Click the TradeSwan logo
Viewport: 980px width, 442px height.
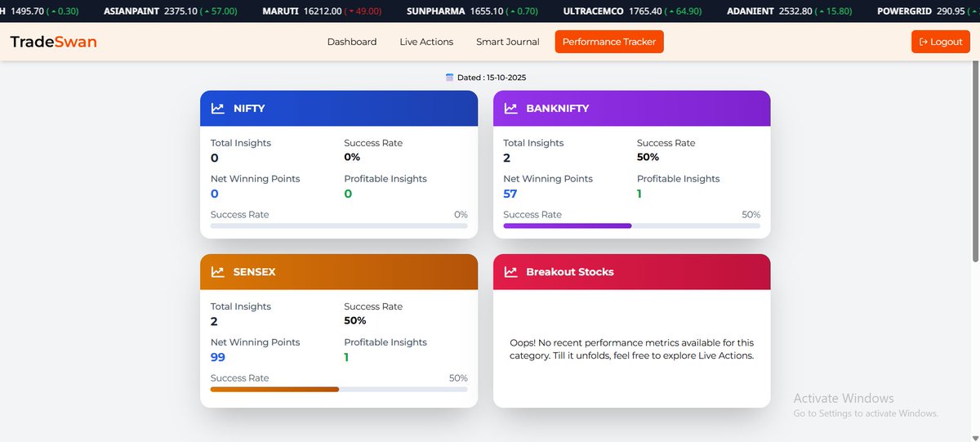(53, 42)
